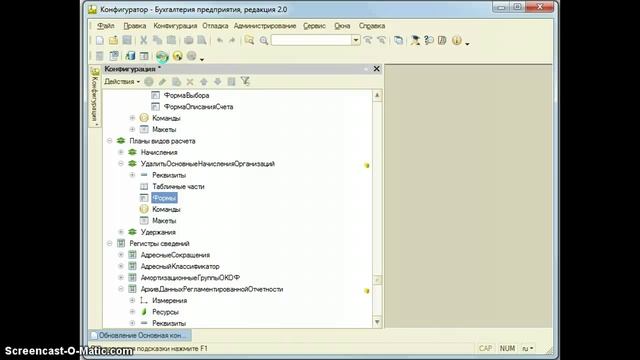Viewport: 640px width, 360px height.
Task: Open the Справка menu
Action: pyautogui.click(x=372, y=26)
